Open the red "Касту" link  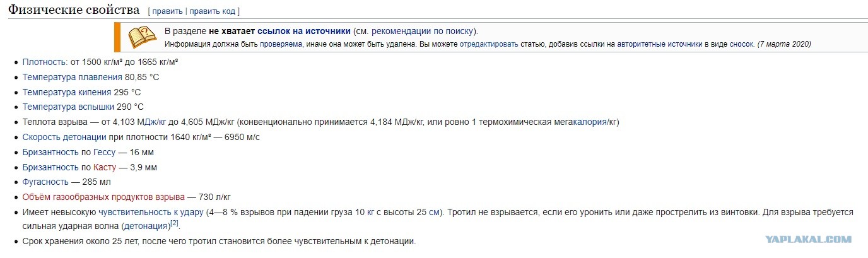(105, 167)
